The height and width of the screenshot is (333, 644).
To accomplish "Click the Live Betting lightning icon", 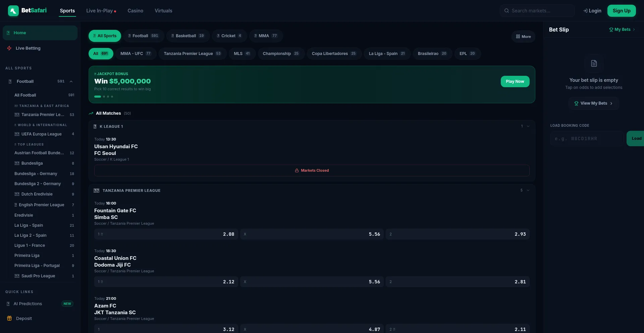I will 9,48.
